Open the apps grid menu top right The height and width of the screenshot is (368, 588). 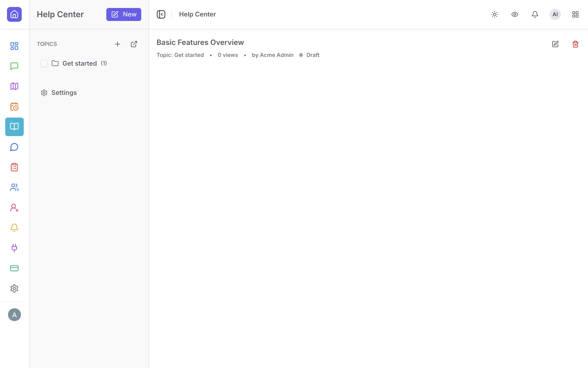(575, 14)
